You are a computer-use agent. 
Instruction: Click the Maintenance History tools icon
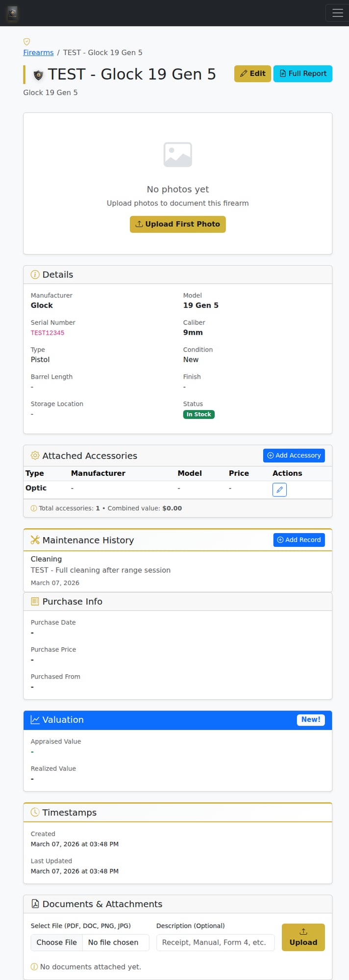(35, 540)
